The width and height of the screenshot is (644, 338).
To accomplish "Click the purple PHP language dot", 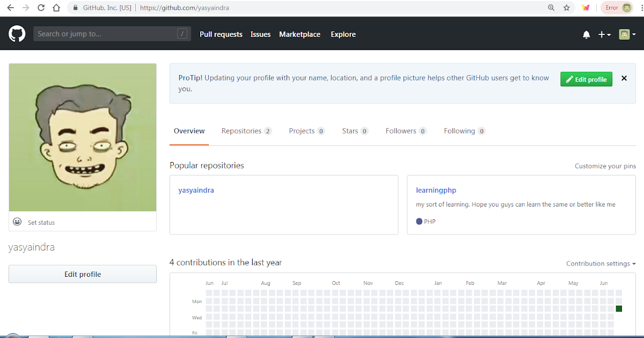I will click(x=419, y=221).
